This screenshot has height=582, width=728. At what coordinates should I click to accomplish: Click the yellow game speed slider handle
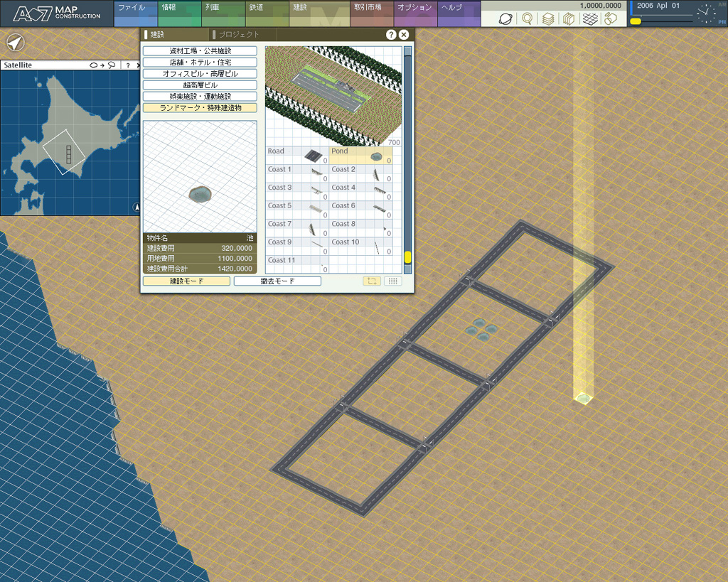(x=636, y=21)
